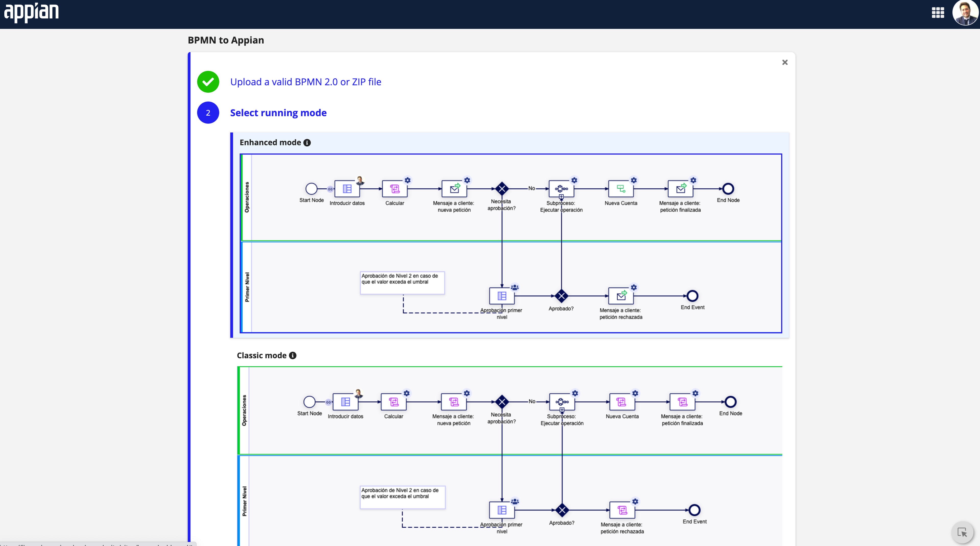Click the Nueva Cuenta script node in Classic mode

pyautogui.click(x=622, y=402)
